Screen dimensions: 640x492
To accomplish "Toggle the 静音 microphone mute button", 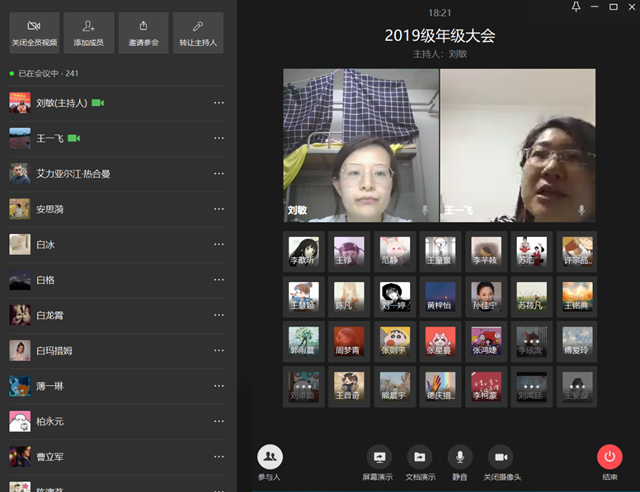I will click(x=460, y=460).
